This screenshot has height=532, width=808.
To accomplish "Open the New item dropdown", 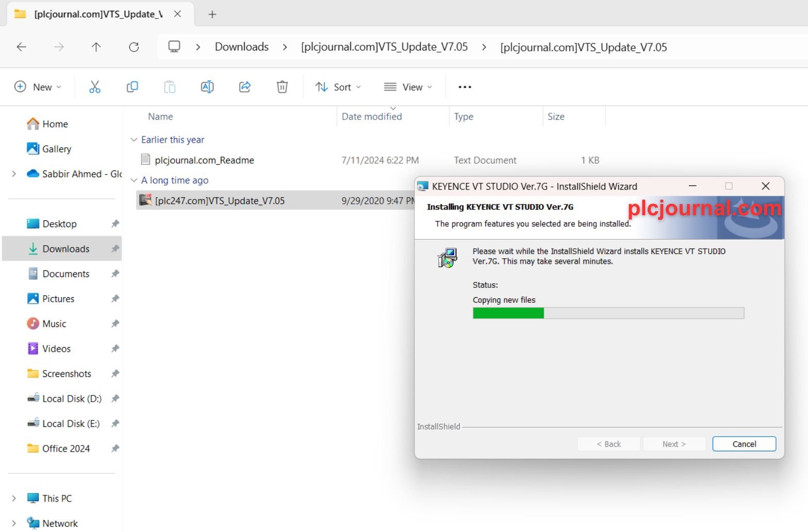I will [x=38, y=87].
